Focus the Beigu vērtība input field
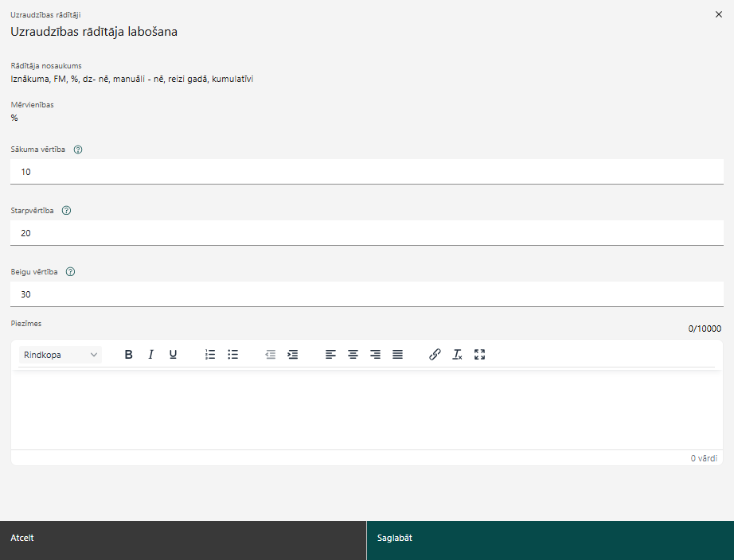The width and height of the screenshot is (734, 560). [x=367, y=294]
